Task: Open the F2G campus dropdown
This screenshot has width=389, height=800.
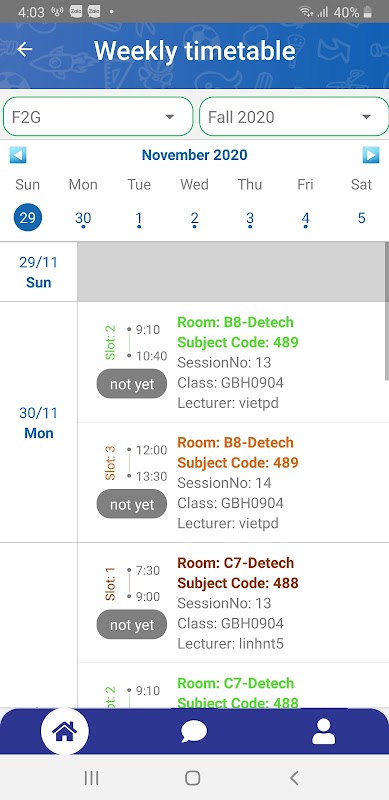Action: coord(99,117)
